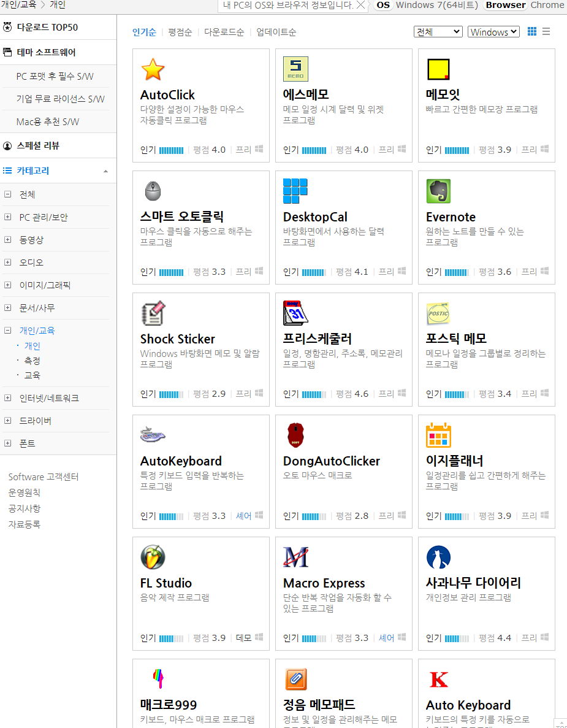
Task: Expand the 이미지/그래픽 category
Action: (7, 285)
